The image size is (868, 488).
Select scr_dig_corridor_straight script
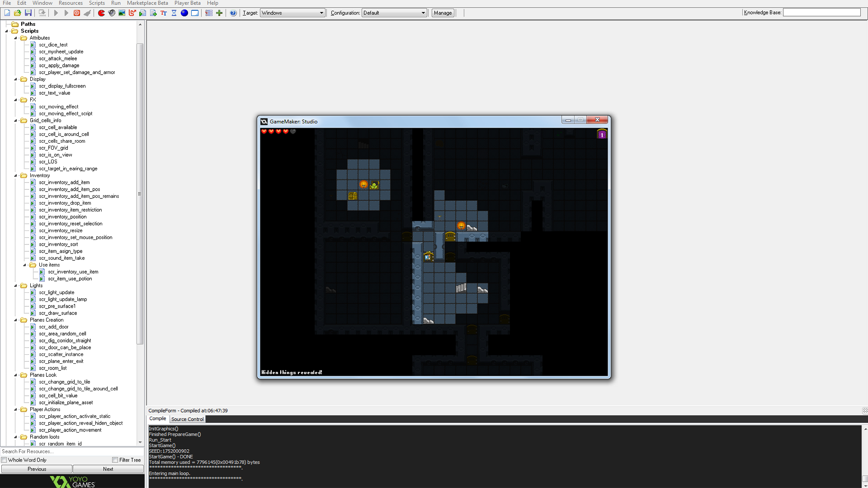[x=65, y=341]
